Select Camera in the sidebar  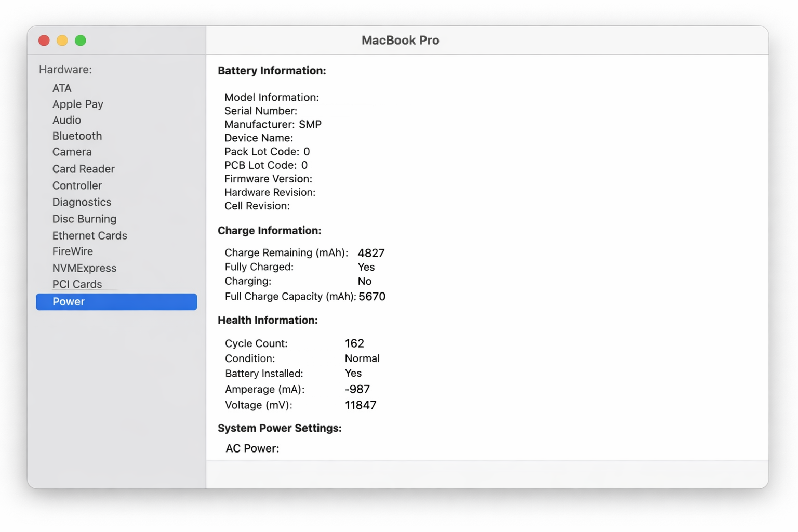point(72,152)
